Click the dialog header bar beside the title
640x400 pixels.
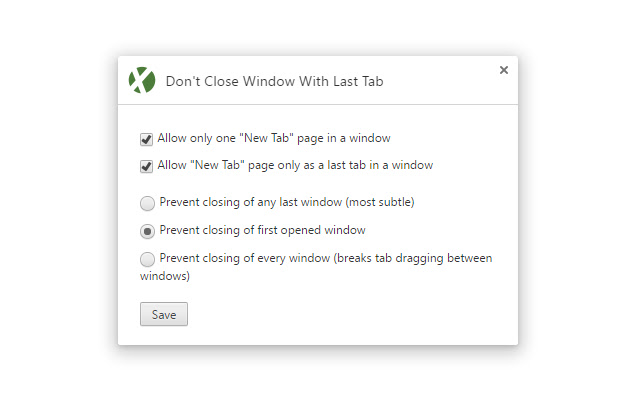click(x=440, y=82)
